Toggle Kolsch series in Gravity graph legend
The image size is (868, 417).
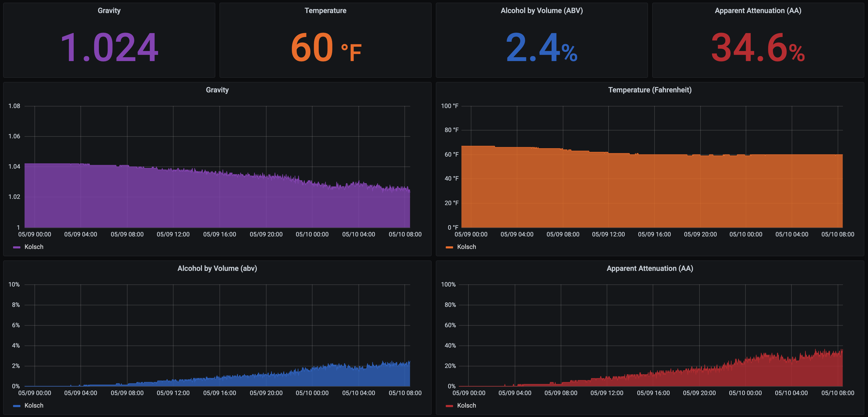coord(34,247)
